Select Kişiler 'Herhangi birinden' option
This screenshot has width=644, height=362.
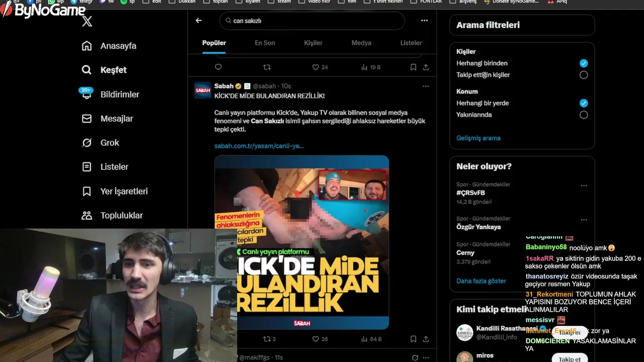[x=584, y=63]
